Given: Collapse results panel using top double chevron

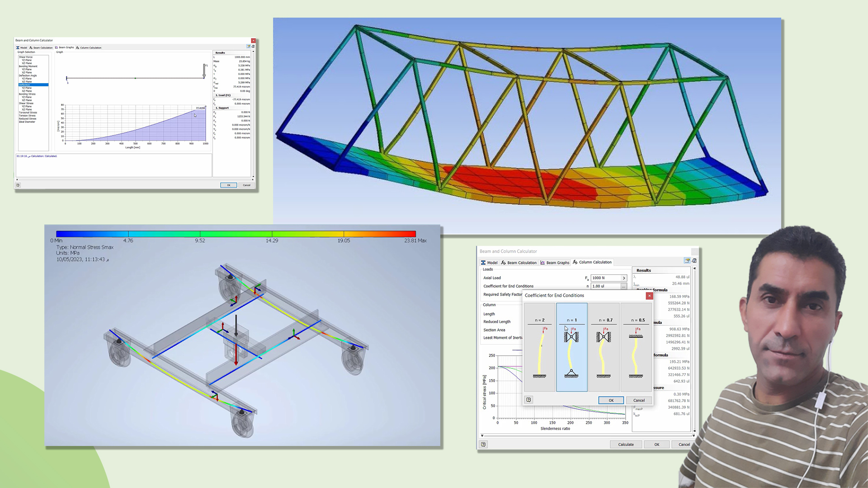Looking at the screenshot, I should 694,268.
